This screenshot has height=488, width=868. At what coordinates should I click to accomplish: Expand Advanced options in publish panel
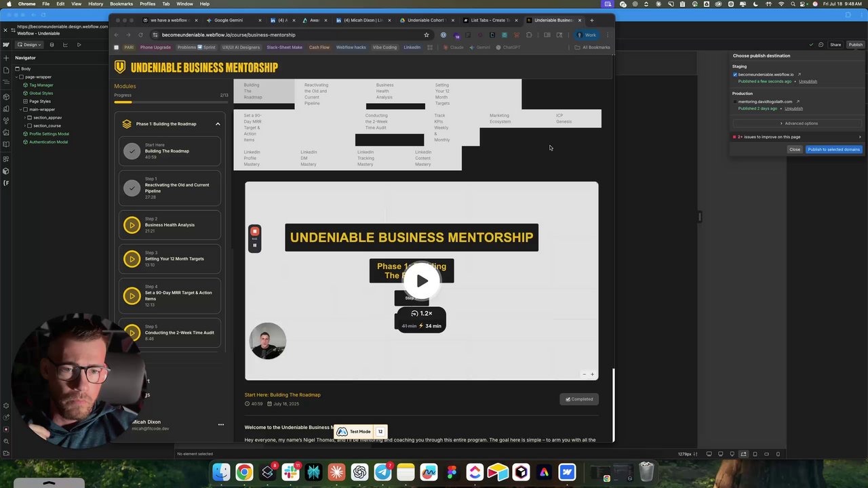coord(799,123)
